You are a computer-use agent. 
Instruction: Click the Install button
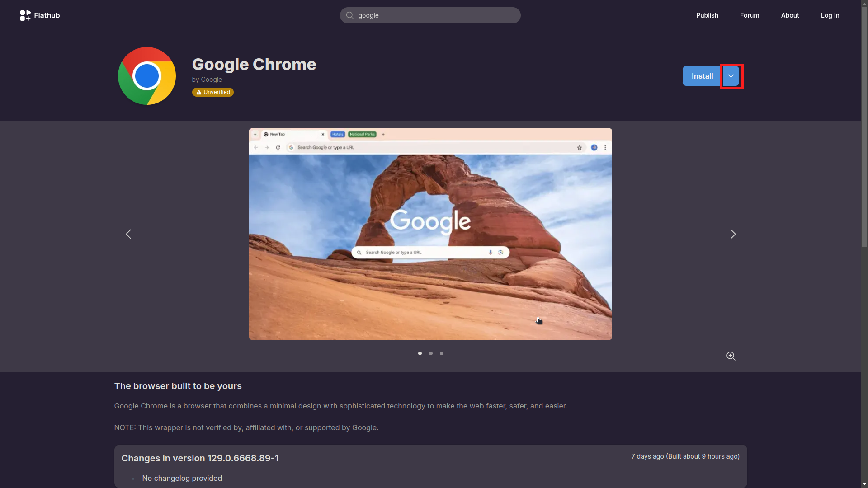click(702, 75)
